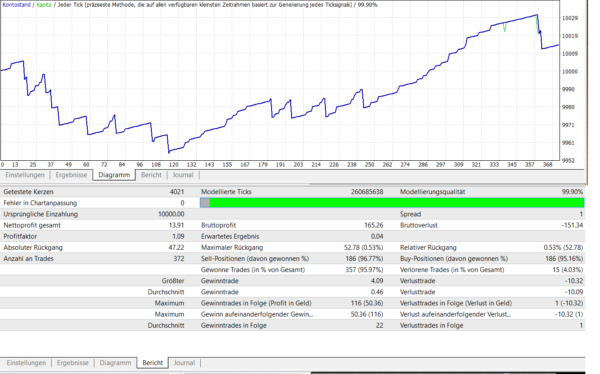Click the Maximaler Rückgang value

(363, 247)
